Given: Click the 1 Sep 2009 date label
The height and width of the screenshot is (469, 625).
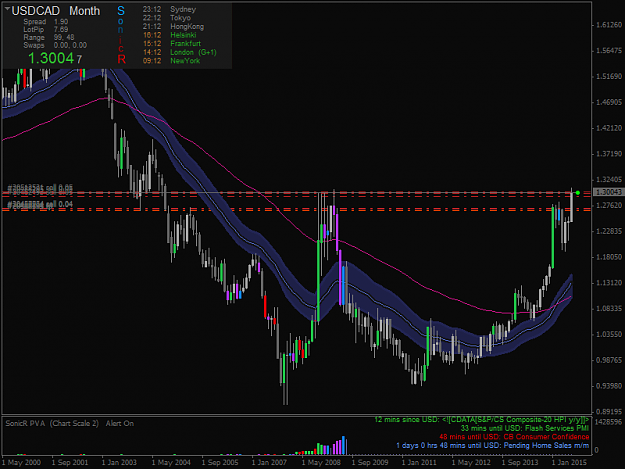Looking at the screenshot, I should [x=370, y=463].
